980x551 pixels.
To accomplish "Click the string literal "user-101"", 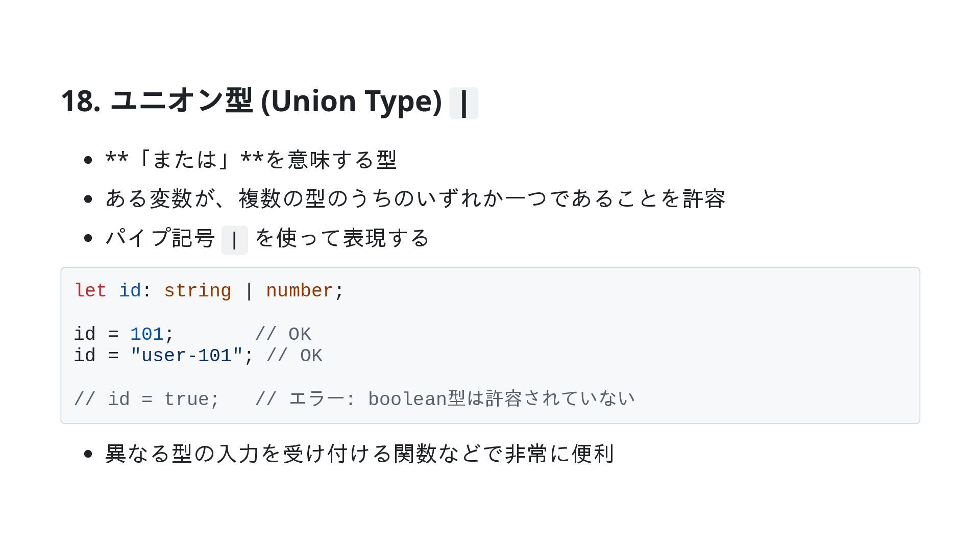I will (186, 356).
